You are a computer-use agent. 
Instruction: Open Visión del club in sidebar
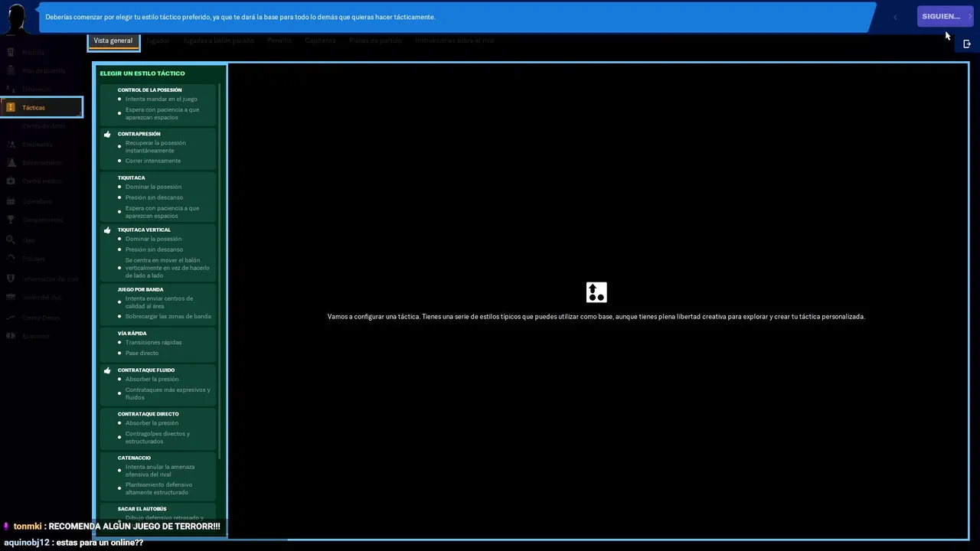pyautogui.click(x=43, y=298)
